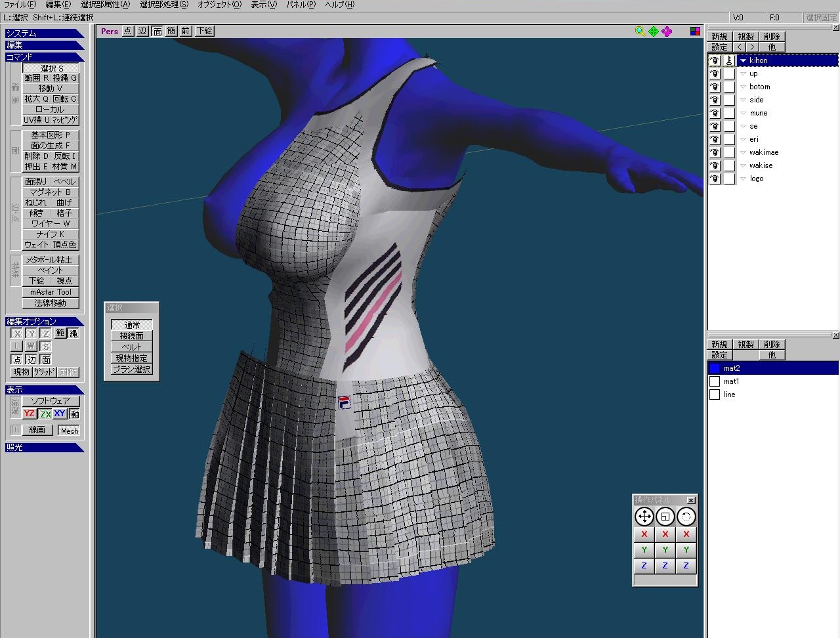Choose ブラシ選択 in the selection panel

131,370
